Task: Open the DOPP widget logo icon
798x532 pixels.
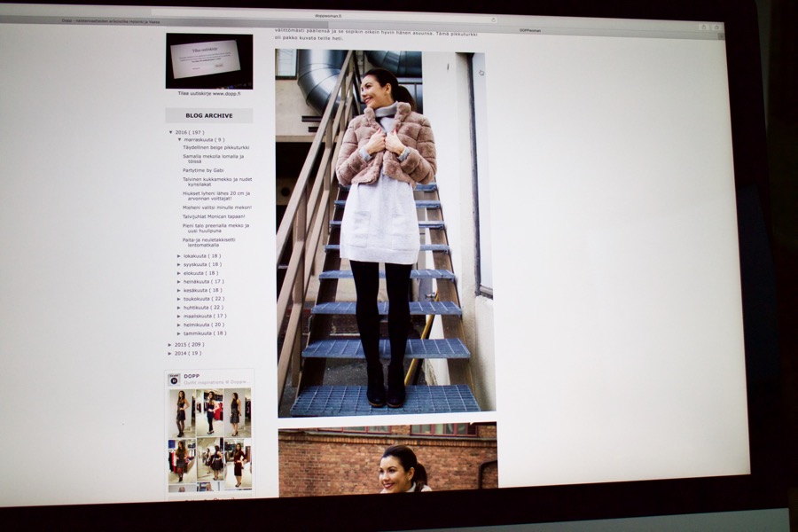Action: [x=174, y=379]
